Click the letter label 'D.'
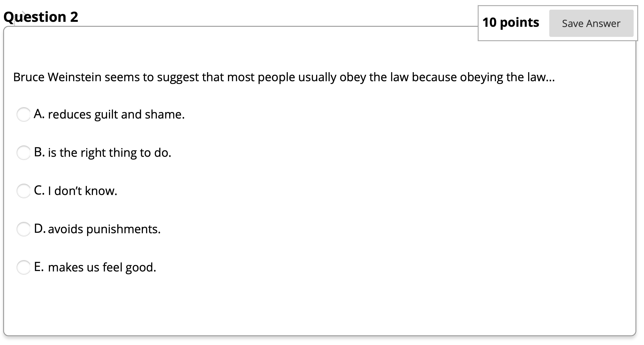The height and width of the screenshot is (345, 644). coord(40,229)
